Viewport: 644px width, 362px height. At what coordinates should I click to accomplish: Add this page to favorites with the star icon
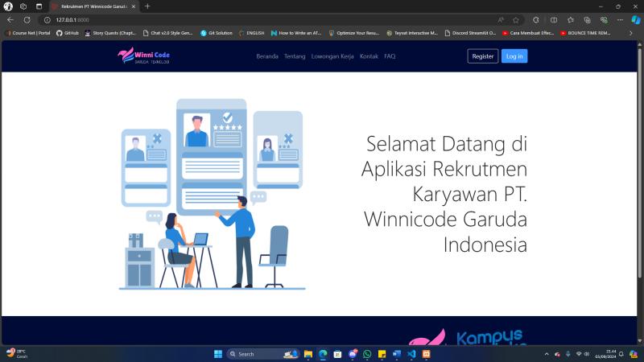point(516,19)
